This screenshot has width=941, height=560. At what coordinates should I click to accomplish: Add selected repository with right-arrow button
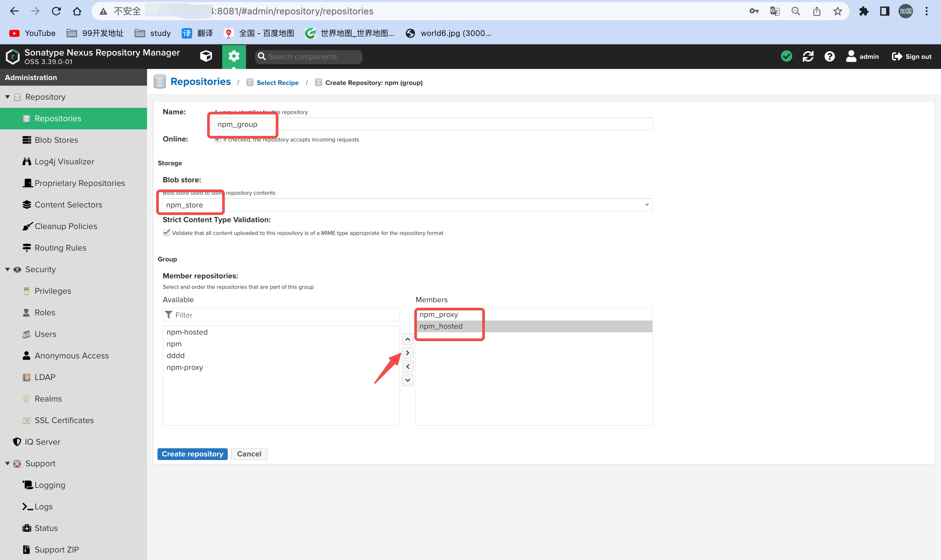407,353
